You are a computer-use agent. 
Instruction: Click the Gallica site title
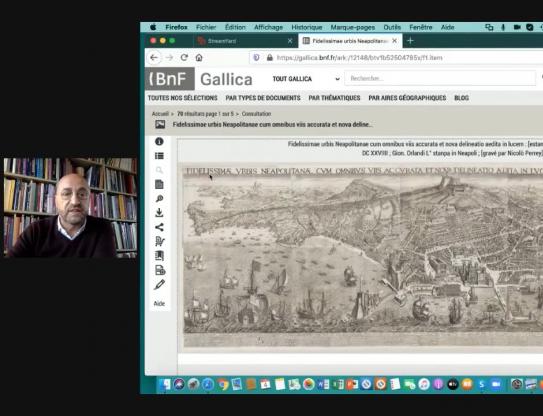(226, 79)
